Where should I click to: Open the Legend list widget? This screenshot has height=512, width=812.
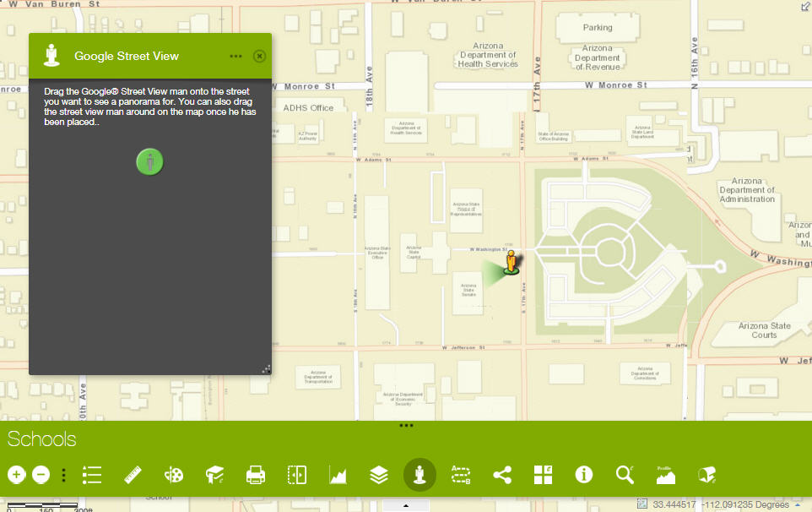click(92, 475)
